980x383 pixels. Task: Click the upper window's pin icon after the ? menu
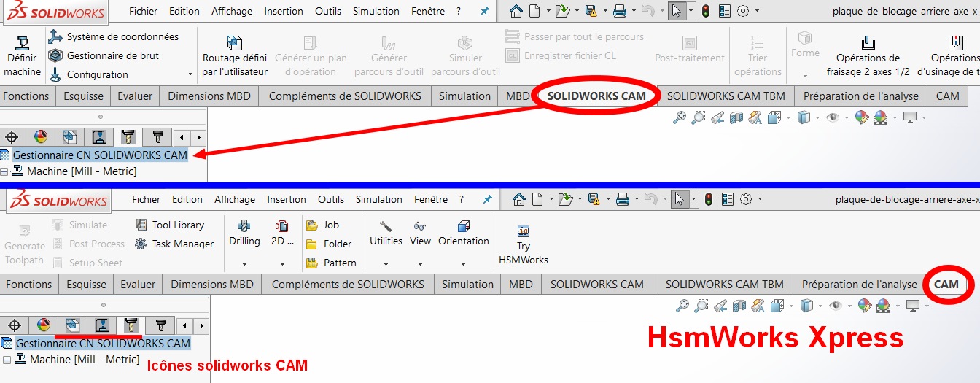pos(484,11)
